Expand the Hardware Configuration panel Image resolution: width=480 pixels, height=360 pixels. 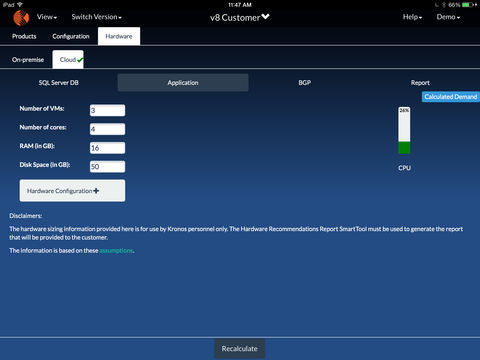tap(72, 191)
